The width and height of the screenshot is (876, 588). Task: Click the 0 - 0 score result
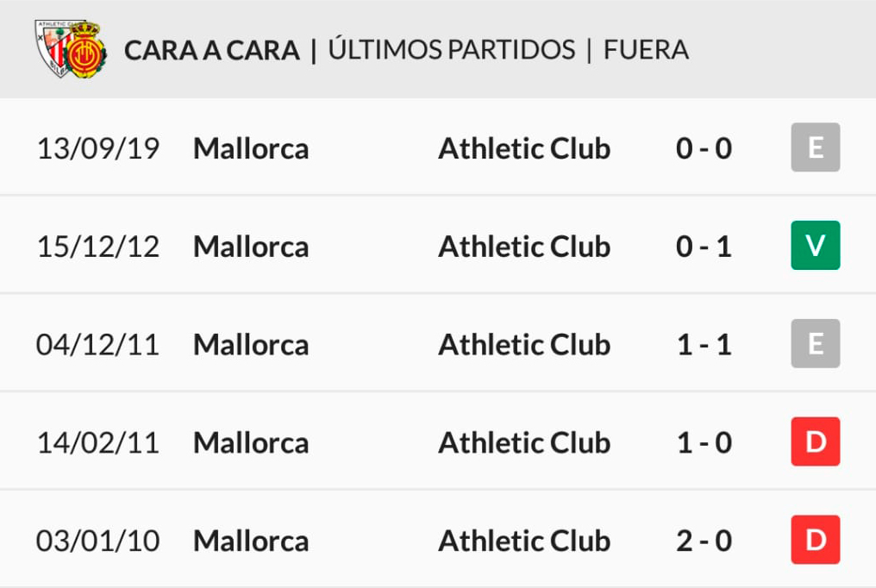pyautogui.click(x=704, y=148)
